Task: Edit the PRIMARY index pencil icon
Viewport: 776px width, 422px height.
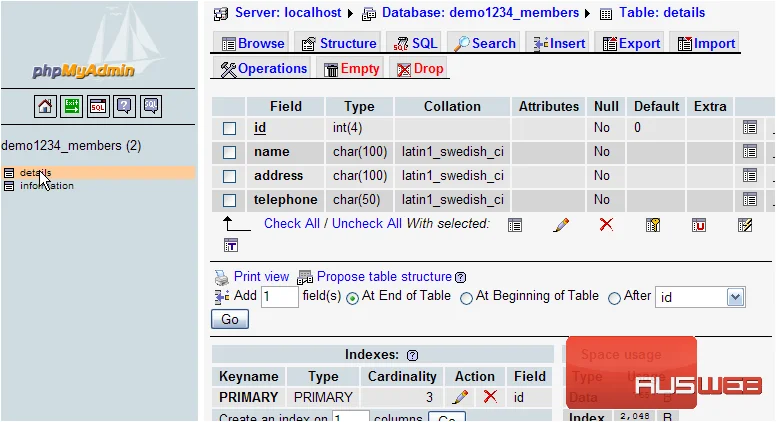Action: [460, 397]
